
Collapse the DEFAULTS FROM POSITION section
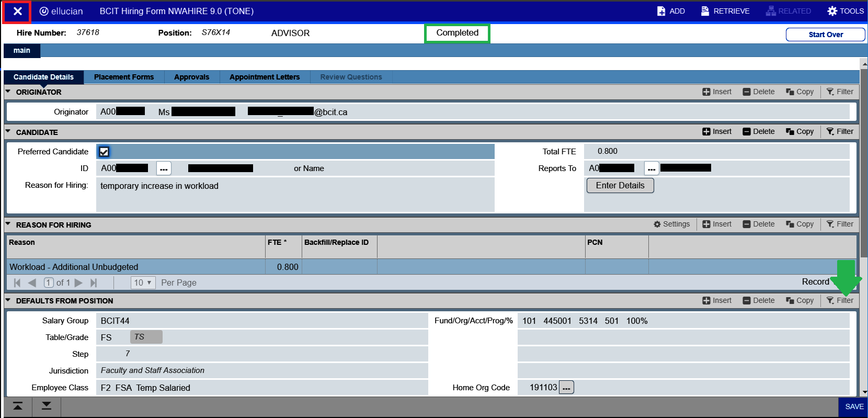8,300
